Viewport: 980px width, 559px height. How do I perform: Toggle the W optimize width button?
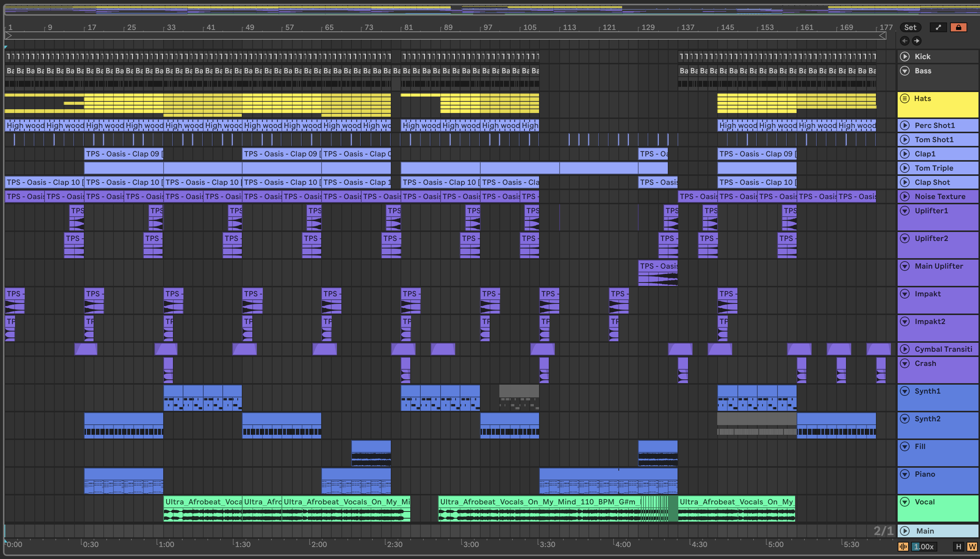972,546
